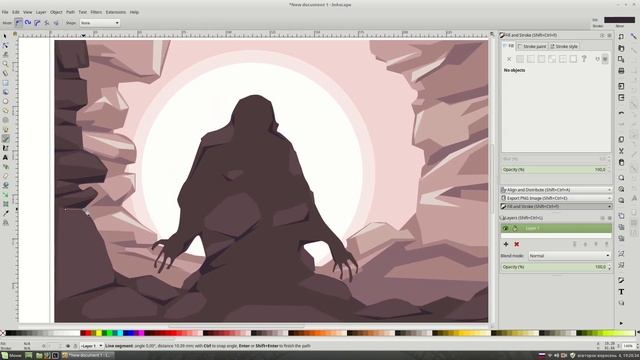Click the Import icon in command bar

(x=621, y=86)
